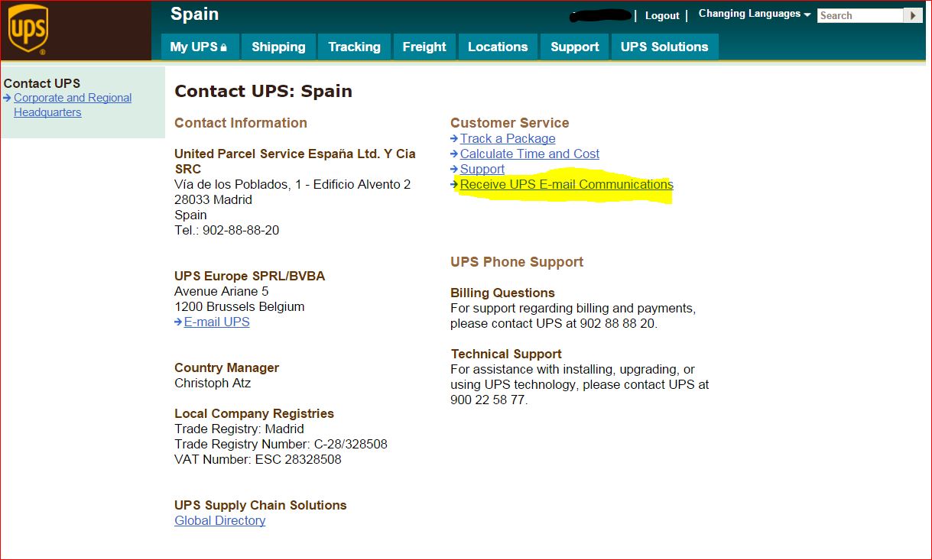
Task: Click the Contact UPS sidebar heading
Action: click(42, 83)
